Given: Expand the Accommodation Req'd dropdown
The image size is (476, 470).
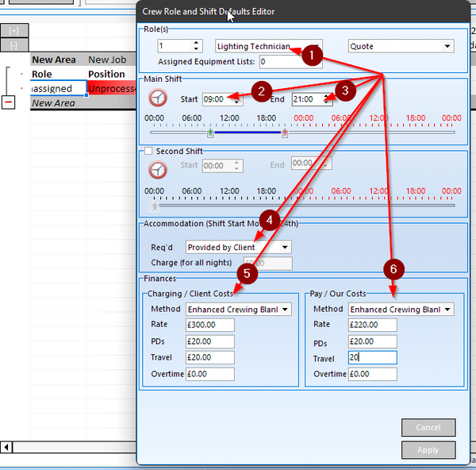Looking at the screenshot, I should (x=285, y=247).
